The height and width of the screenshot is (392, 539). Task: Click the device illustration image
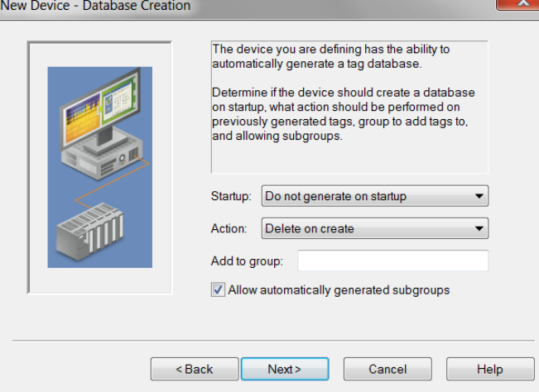coord(99,167)
